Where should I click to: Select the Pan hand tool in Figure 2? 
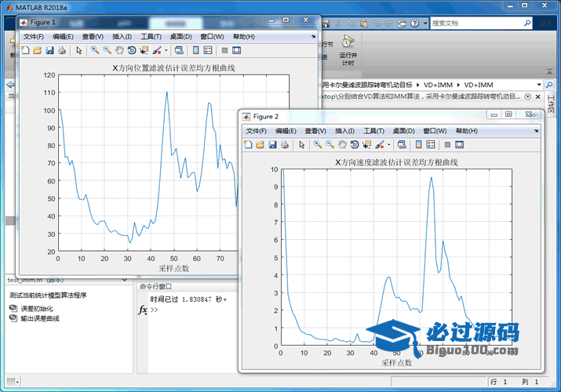click(x=342, y=145)
